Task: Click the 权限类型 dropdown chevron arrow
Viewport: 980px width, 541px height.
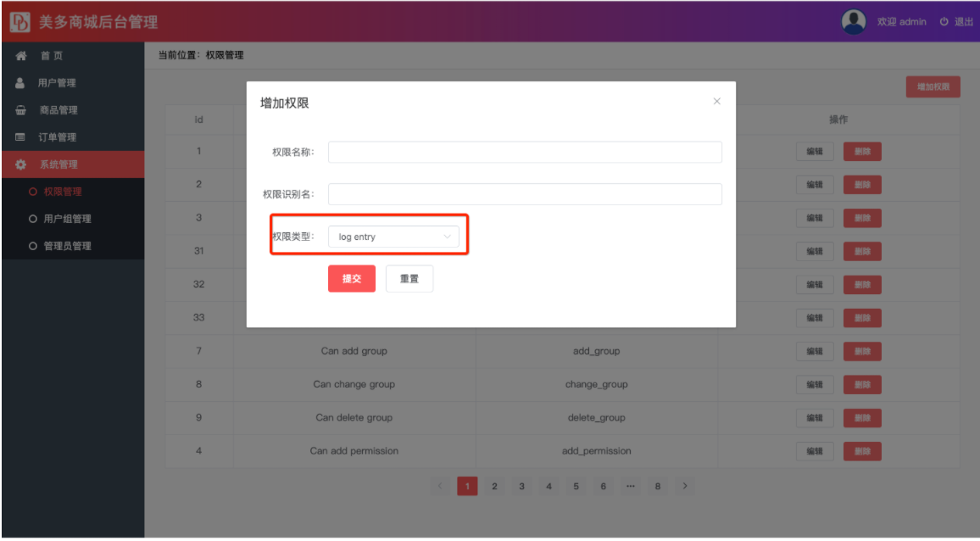Action: pos(447,237)
